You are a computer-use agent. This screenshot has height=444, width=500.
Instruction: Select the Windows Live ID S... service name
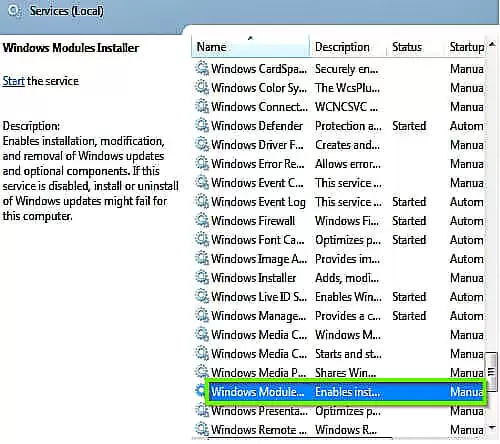[259, 297]
